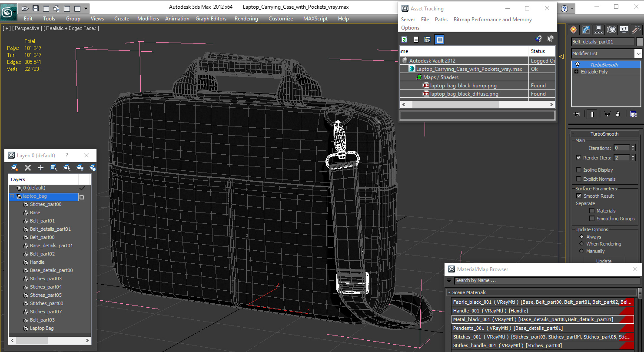The height and width of the screenshot is (352, 644).
Task: Open the Hierarchy command panel tab
Action: click(599, 30)
